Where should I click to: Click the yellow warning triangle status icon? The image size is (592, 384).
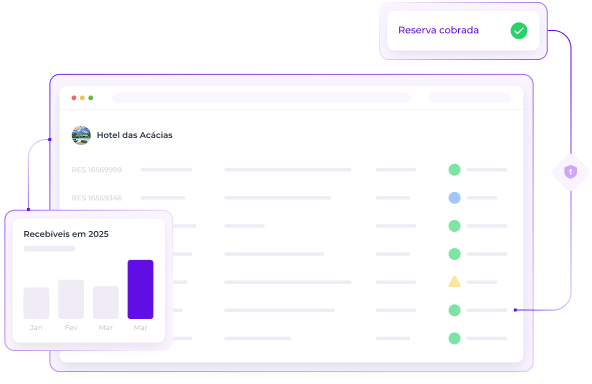pos(454,282)
